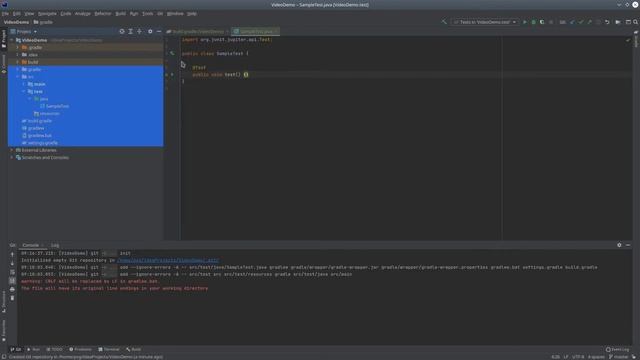
Task: Expand the .gradle folder
Action: coord(18,47)
